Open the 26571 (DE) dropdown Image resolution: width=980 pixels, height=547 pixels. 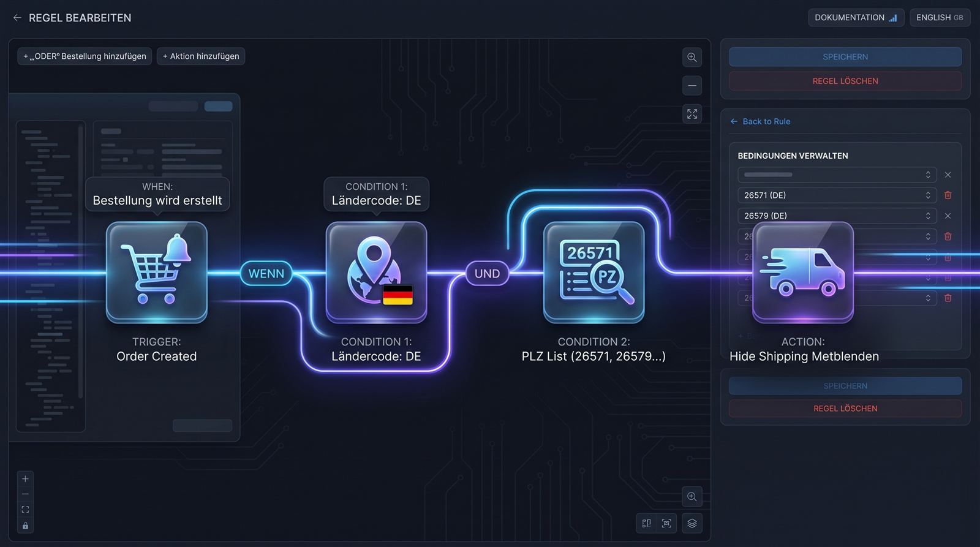[837, 195]
